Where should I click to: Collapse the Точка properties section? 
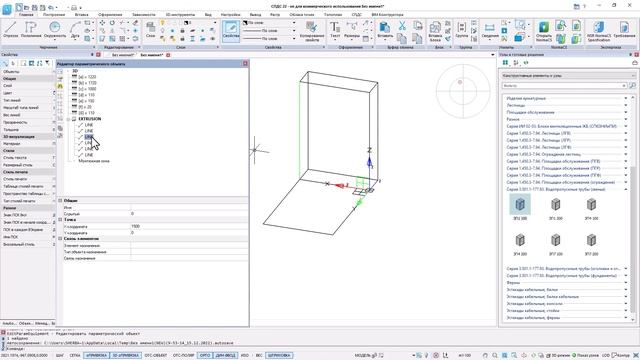60,220
